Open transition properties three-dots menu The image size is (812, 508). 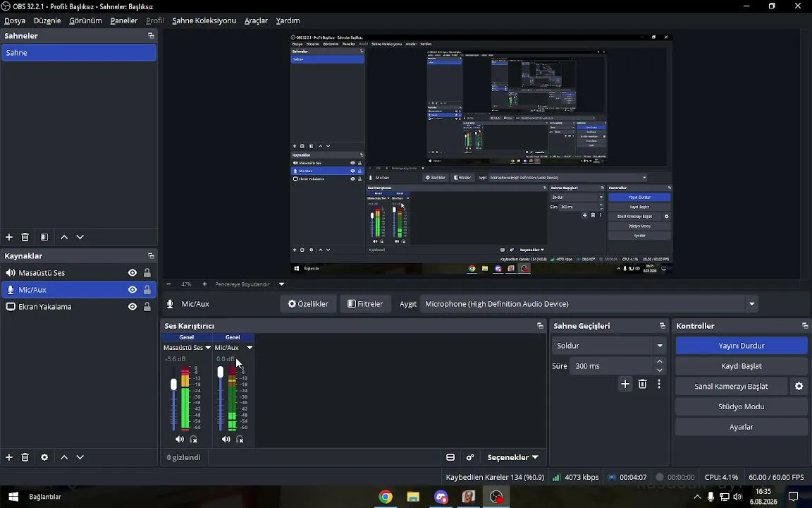[659, 384]
